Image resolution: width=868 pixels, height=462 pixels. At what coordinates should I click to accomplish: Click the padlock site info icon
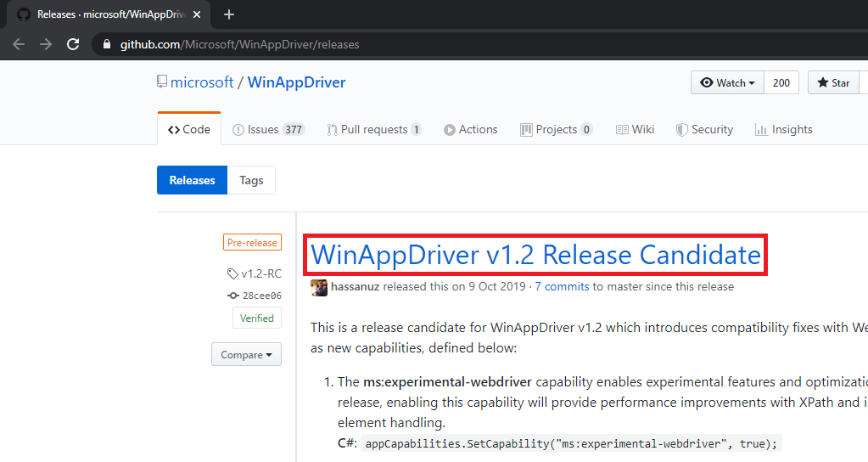coord(106,44)
